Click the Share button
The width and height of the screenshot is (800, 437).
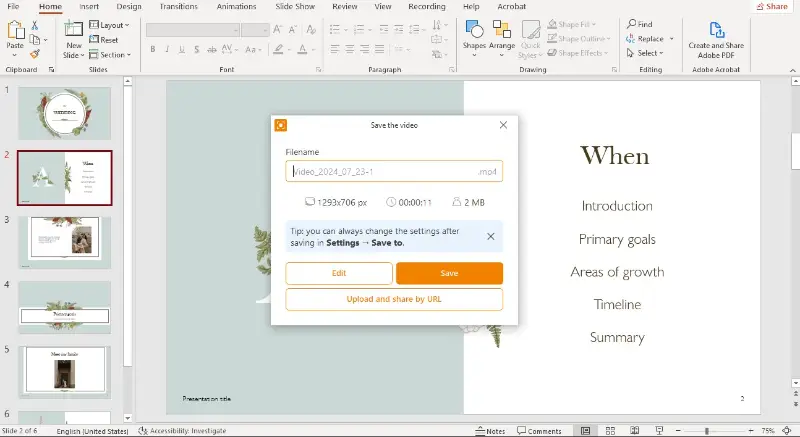click(772, 7)
